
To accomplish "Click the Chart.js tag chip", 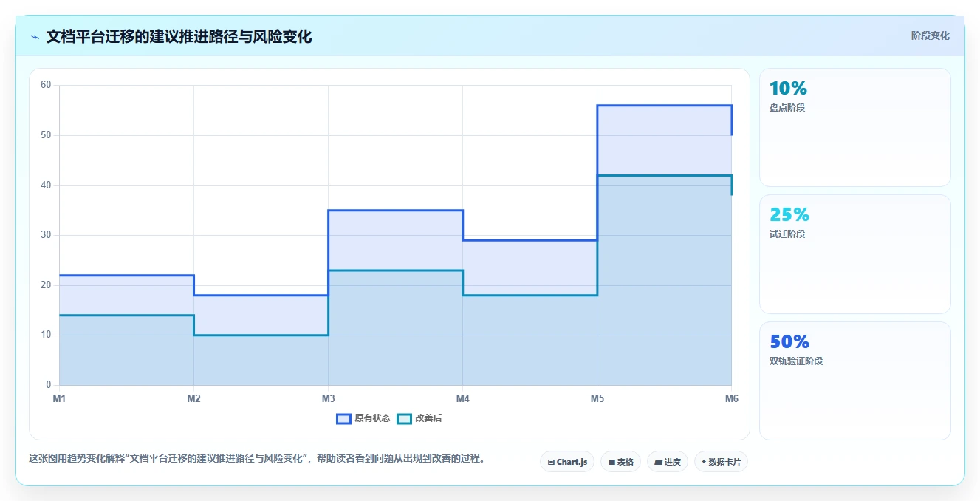I will tap(567, 462).
